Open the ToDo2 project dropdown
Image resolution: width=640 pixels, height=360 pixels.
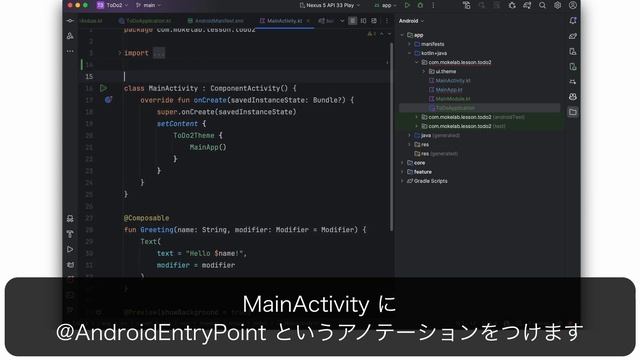coord(113,5)
